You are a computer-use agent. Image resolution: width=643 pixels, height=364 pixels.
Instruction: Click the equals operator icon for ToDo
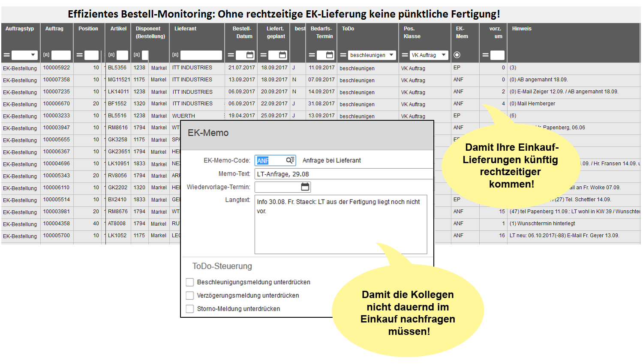(x=343, y=55)
